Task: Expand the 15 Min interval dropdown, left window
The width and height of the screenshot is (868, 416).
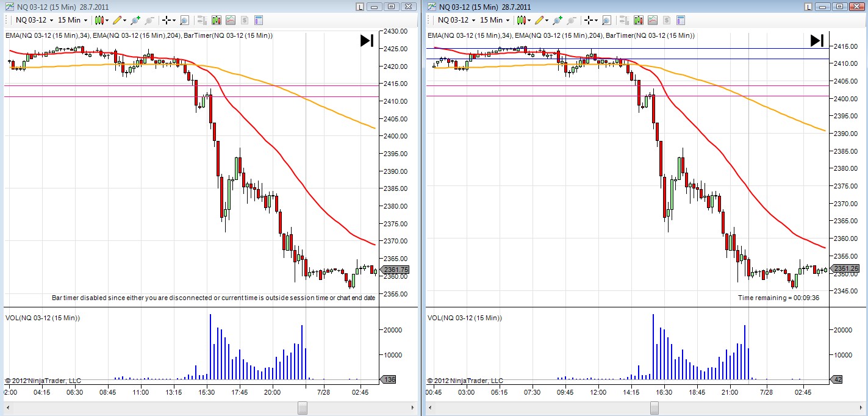Action: click(85, 20)
